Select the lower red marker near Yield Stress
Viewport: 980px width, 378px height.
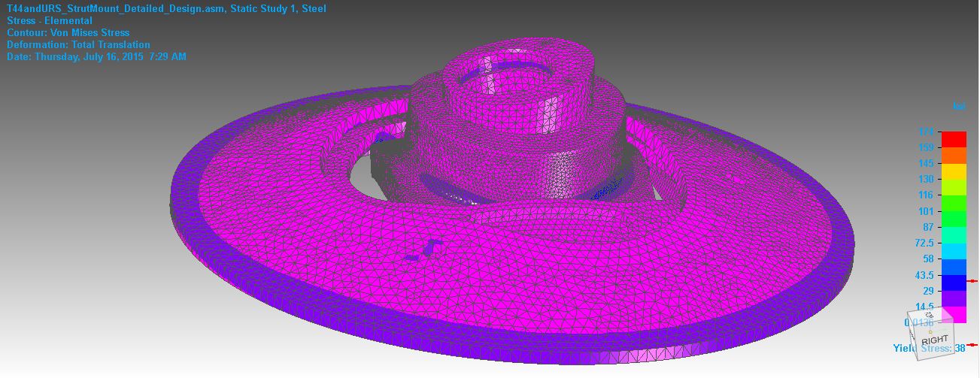[973, 345]
